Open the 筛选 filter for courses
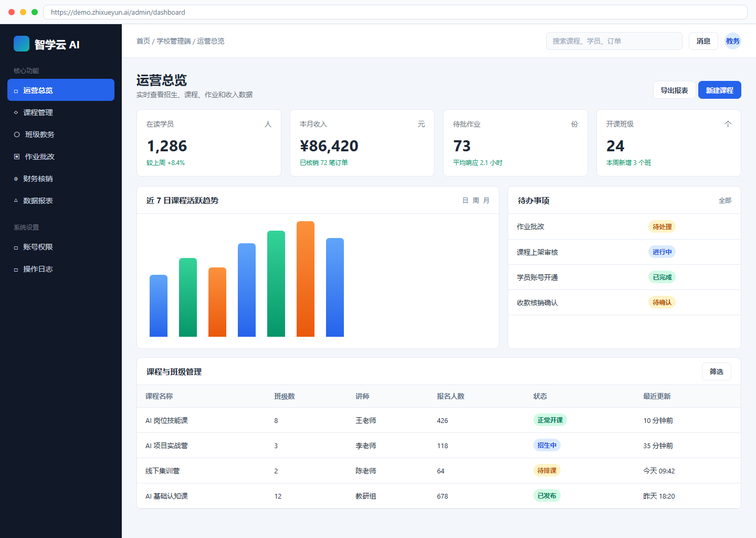Viewport: 756px width, 538px height. click(717, 371)
